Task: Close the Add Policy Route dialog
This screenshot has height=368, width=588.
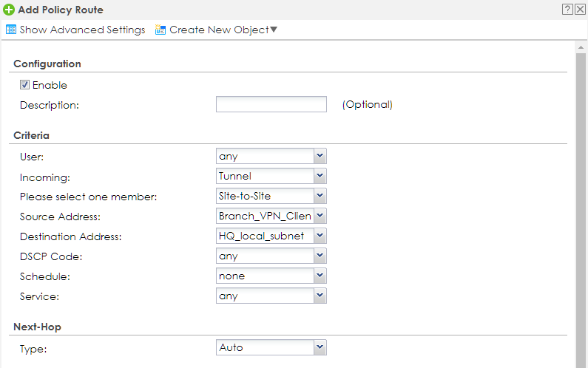Action: [579, 10]
